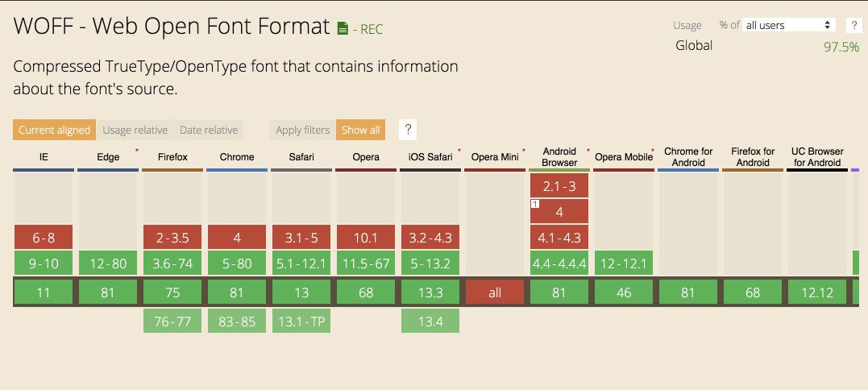The width and height of the screenshot is (868, 390).
Task: Select the Current aligned view
Action: [54, 130]
